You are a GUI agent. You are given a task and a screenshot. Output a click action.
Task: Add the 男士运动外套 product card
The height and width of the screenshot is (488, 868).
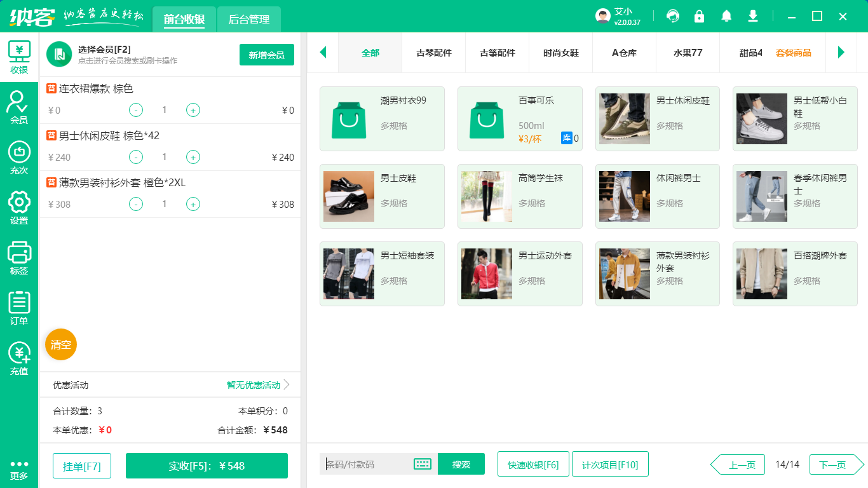[x=520, y=274]
